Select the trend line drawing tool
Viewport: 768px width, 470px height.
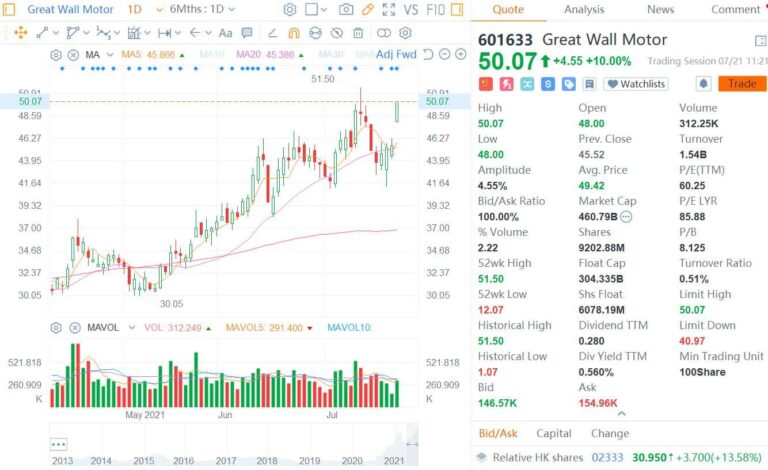tap(42, 33)
